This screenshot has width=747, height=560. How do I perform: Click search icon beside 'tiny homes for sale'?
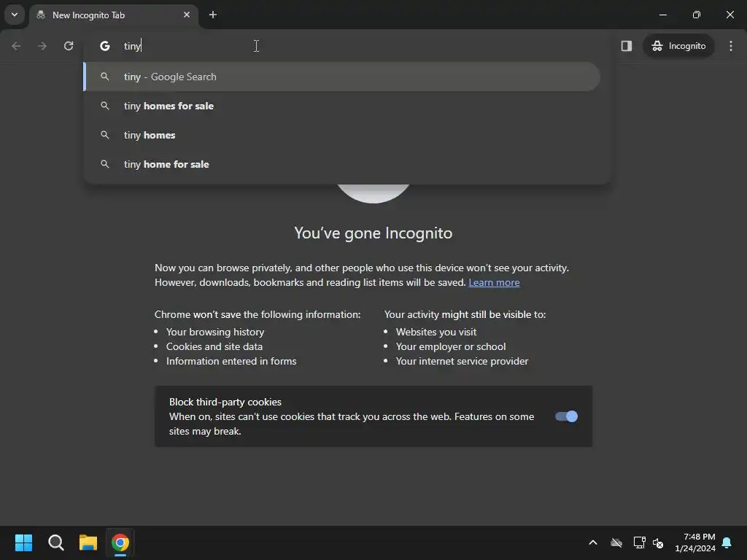(x=105, y=106)
